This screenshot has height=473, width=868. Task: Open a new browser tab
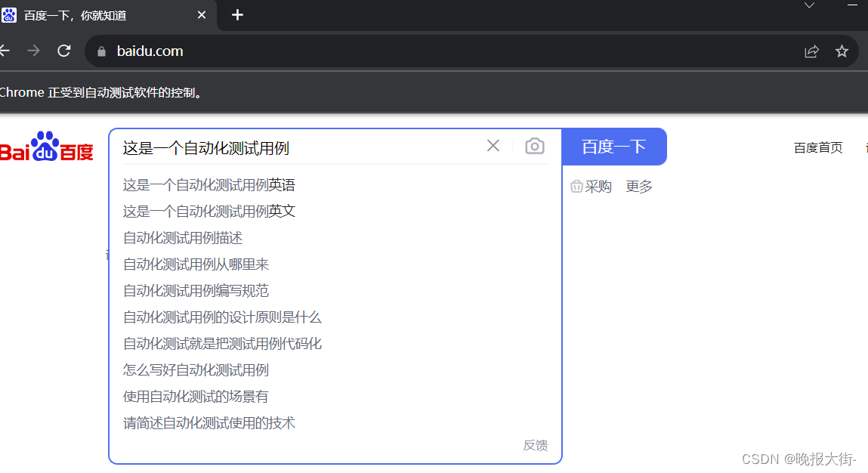pyautogui.click(x=237, y=15)
